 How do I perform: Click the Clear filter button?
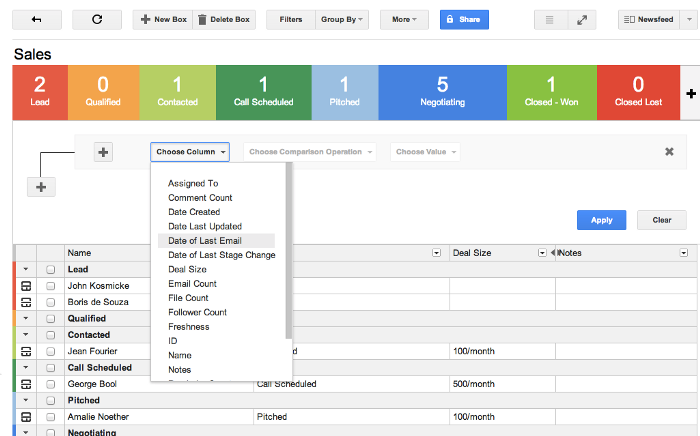(x=662, y=220)
